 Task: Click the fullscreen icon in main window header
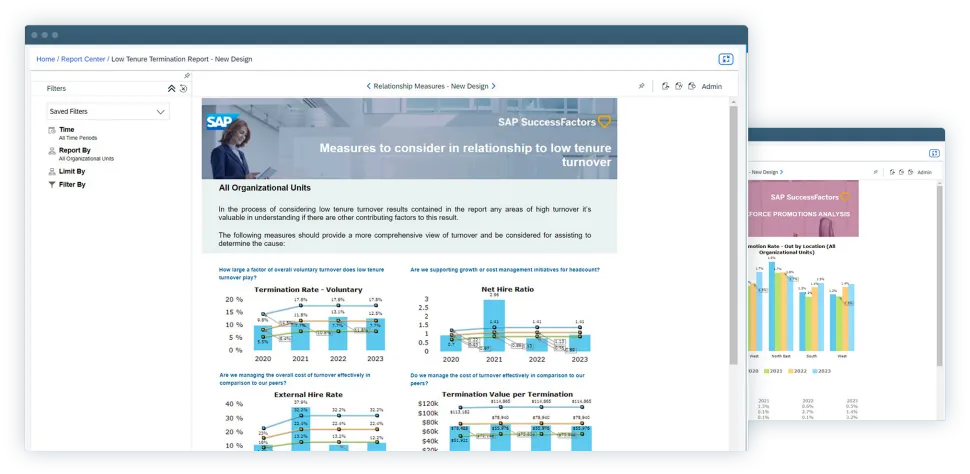click(x=726, y=59)
